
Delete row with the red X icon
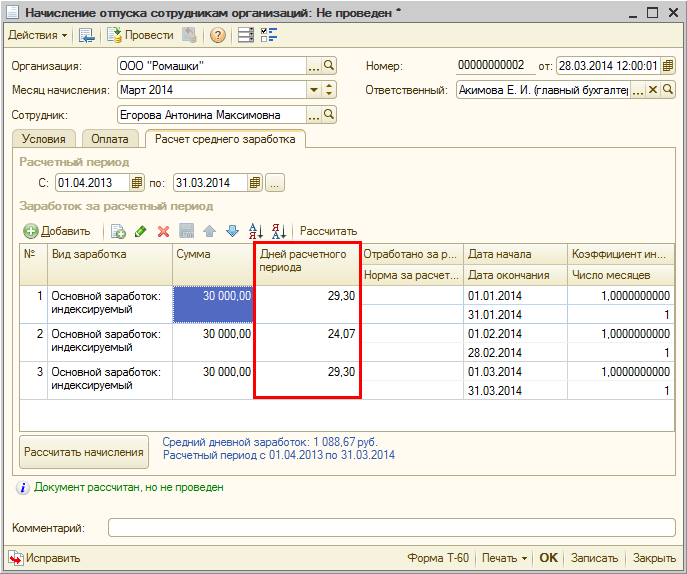click(163, 230)
